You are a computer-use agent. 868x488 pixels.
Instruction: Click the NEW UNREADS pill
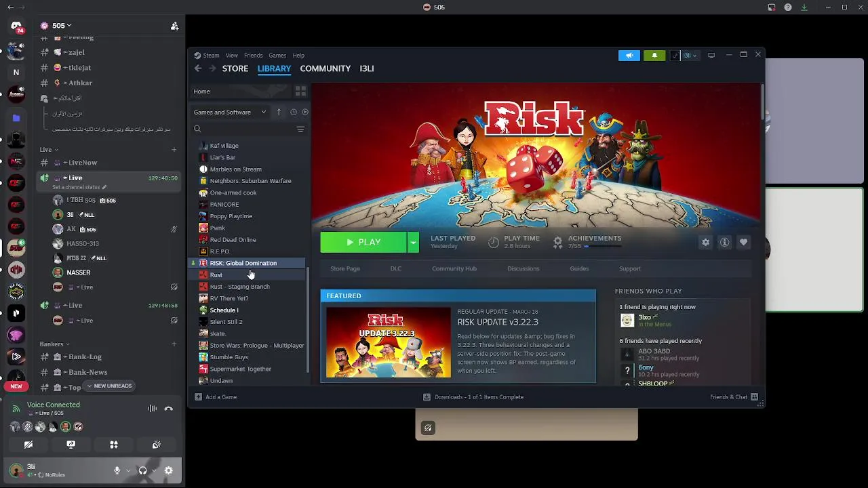108,386
